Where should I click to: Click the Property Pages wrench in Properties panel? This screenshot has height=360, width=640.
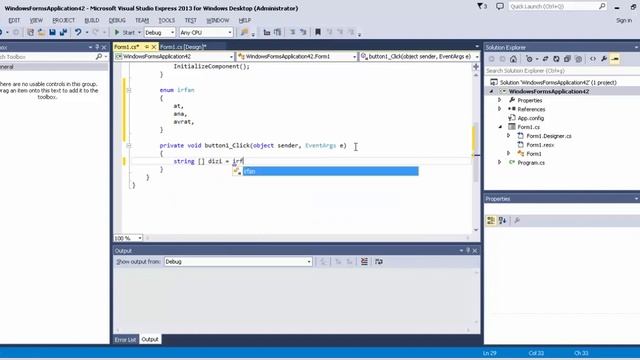[517, 220]
